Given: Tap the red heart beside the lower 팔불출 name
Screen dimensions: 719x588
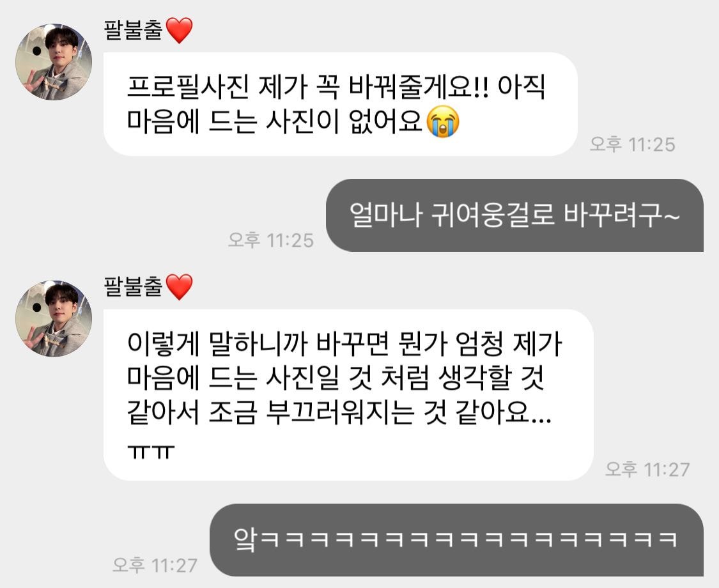Looking at the screenshot, I should click(x=179, y=287).
